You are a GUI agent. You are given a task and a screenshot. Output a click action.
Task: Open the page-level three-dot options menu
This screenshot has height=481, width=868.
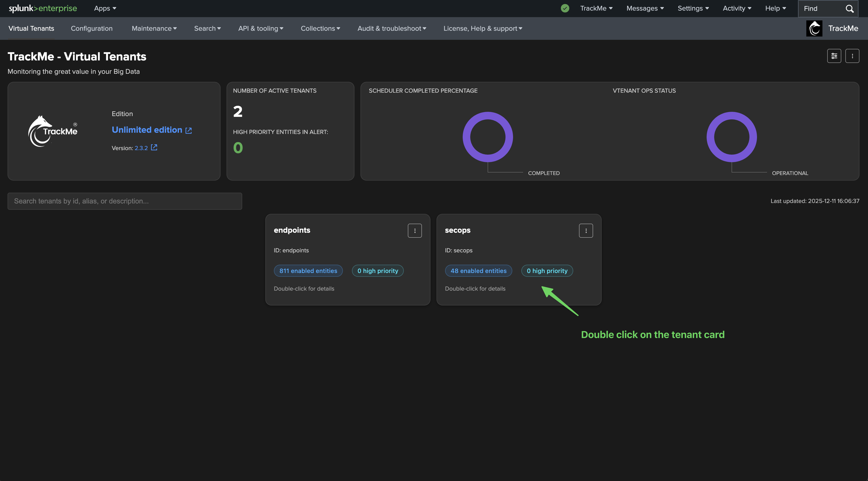(x=852, y=56)
